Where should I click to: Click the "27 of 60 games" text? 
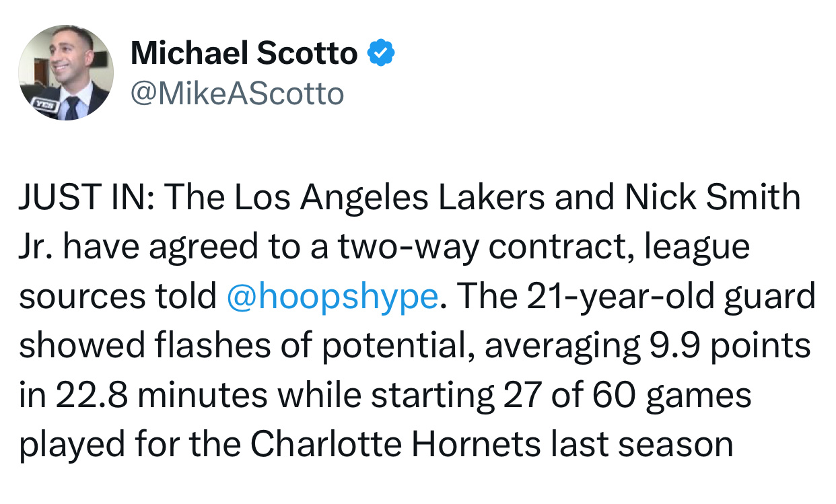pos(627,396)
